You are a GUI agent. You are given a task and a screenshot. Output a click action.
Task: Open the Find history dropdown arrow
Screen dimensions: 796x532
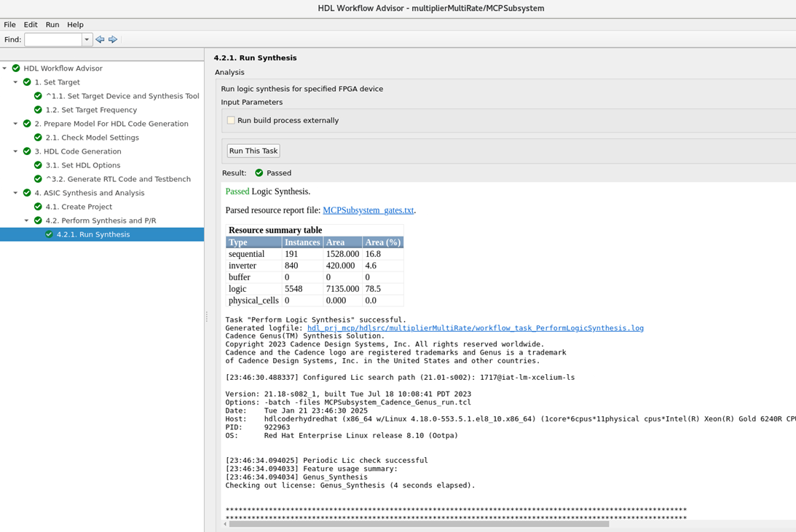click(86, 39)
